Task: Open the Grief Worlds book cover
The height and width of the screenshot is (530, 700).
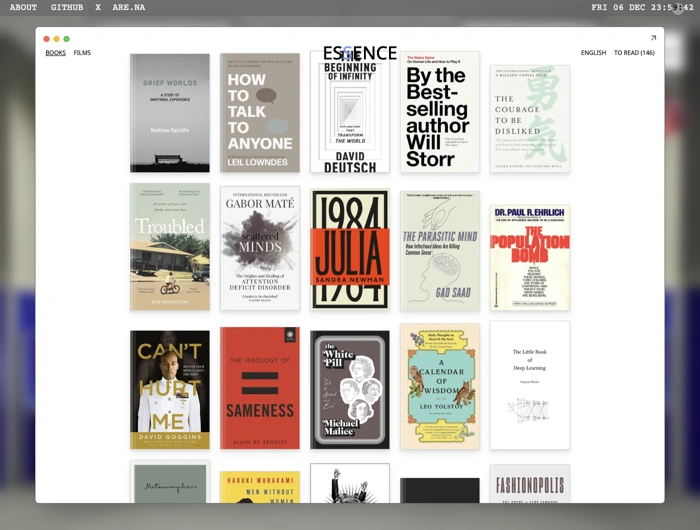Action: point(170,113)
